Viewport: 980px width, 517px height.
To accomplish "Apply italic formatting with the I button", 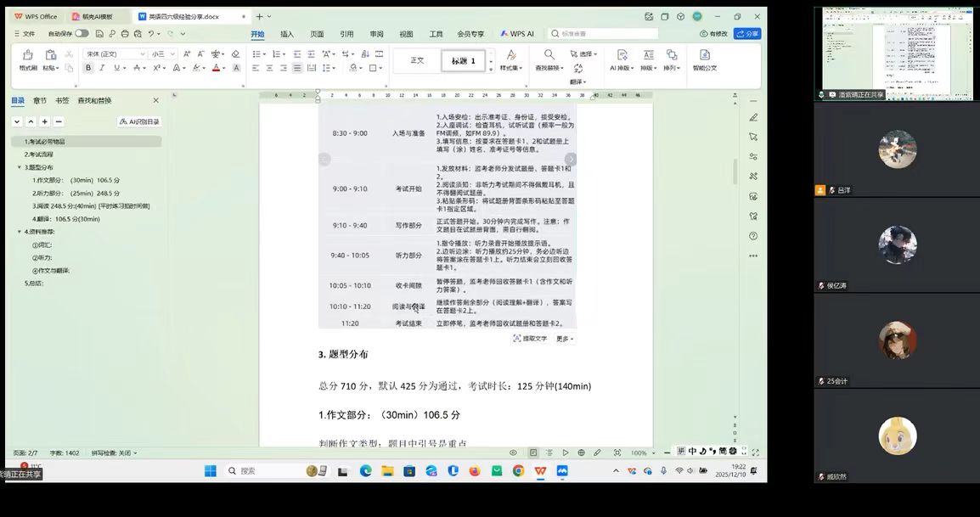I will click(x=102, y=68).
